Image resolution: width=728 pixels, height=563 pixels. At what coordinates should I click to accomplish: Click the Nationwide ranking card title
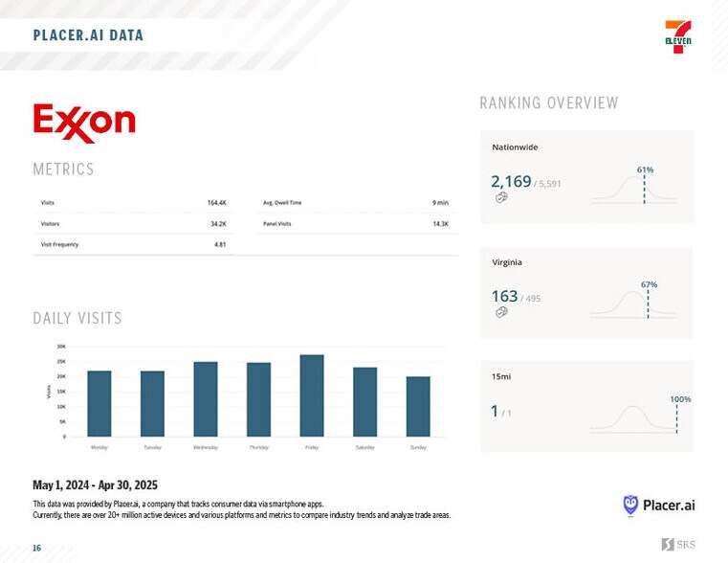515,147
